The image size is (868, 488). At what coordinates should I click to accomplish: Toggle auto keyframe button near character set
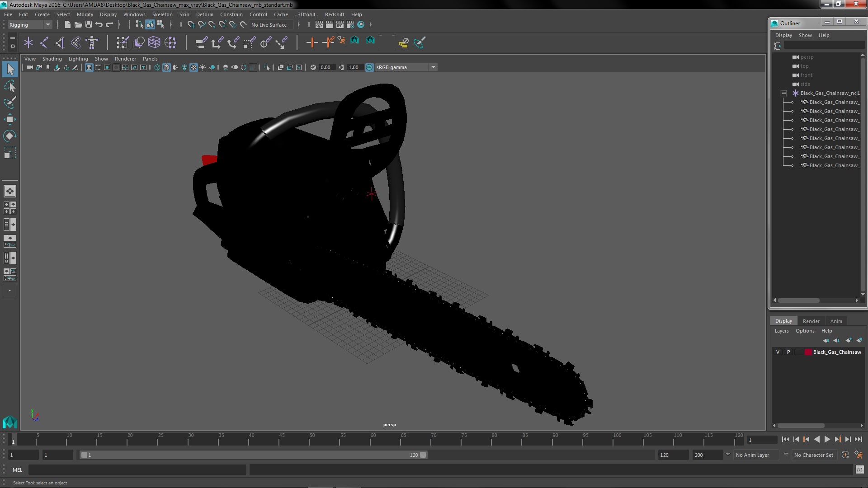[x=845, y=455]
